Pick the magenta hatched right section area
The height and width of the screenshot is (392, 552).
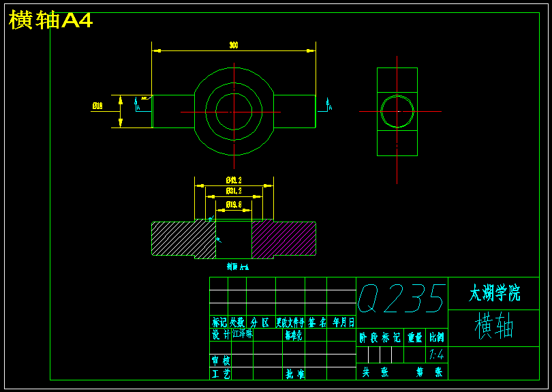click(x=283, y=239)
